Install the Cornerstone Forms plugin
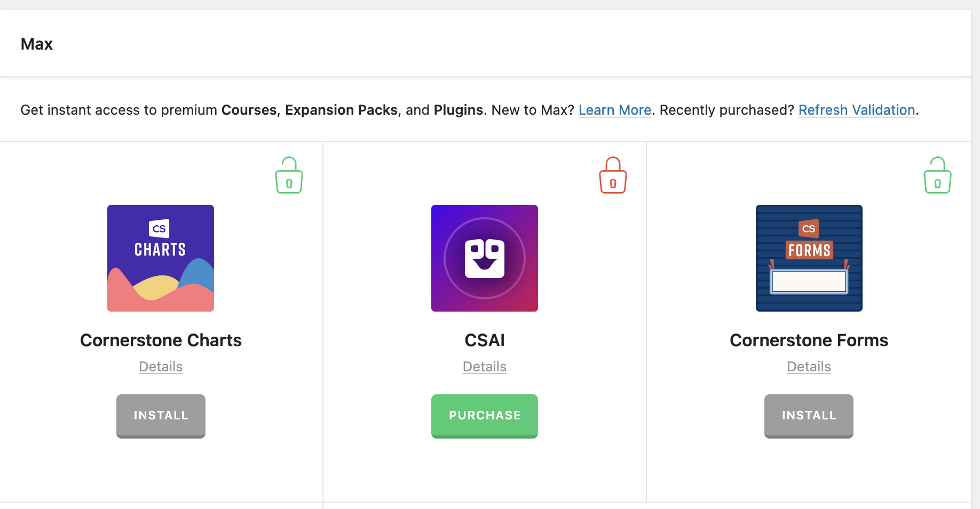This screenshot has width=980, height=509. click(809, 416)
